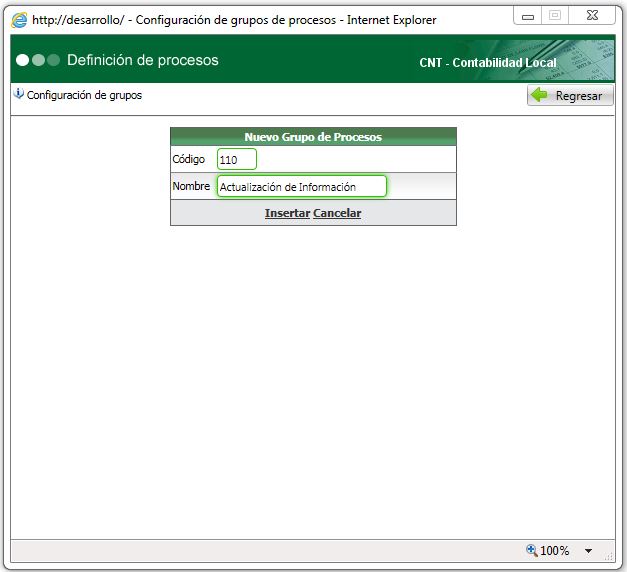
Task: Click the green arrow icon on Regresar
Action: coord(539,95)
